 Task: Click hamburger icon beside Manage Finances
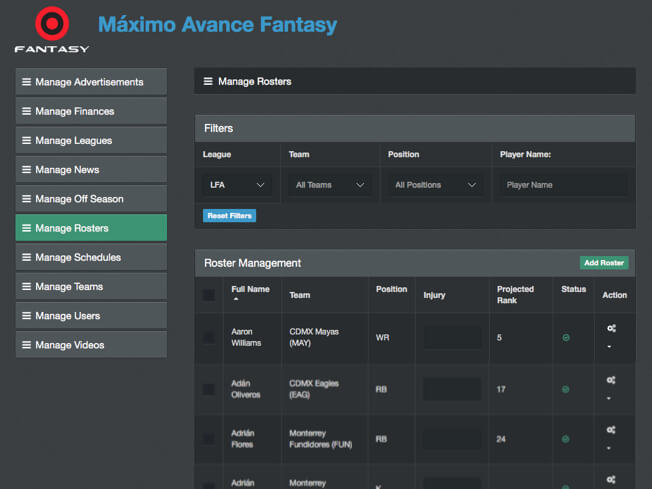27,111
